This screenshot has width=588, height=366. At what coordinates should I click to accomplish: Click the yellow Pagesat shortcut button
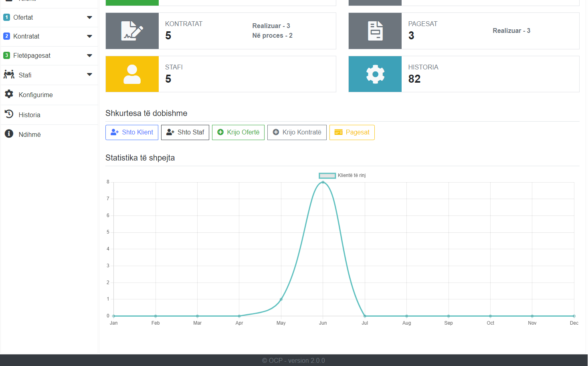pyautogui.click(x=352, y=132)
